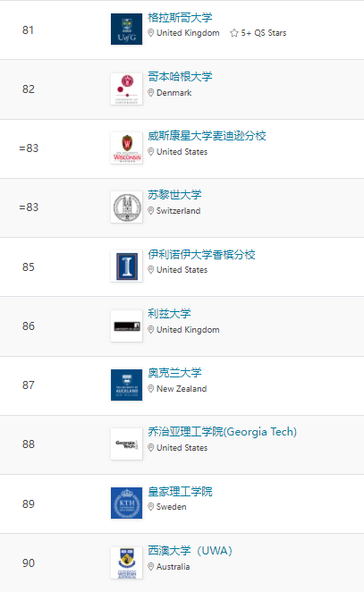364x592 pixels.
Task: Open the 乔治亚理工学院(Georgia Tech) link
Action: 222,432
